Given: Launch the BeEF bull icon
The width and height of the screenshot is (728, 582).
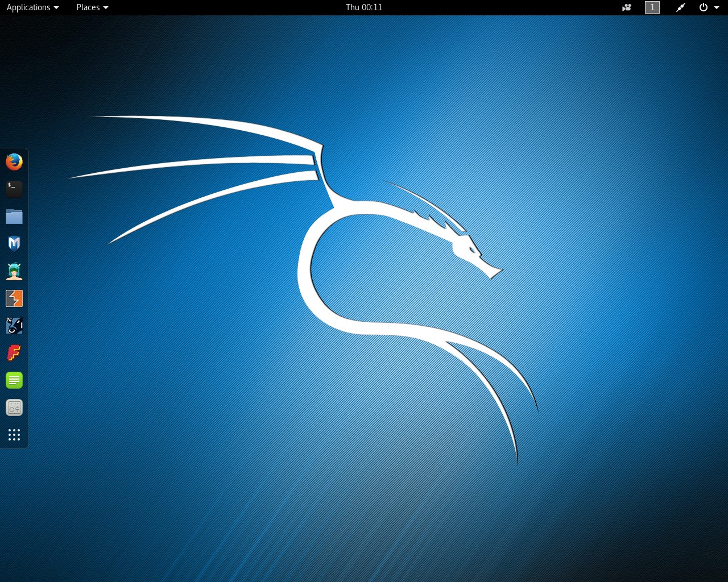Looking at the screenshot, I should pos(14,326).
